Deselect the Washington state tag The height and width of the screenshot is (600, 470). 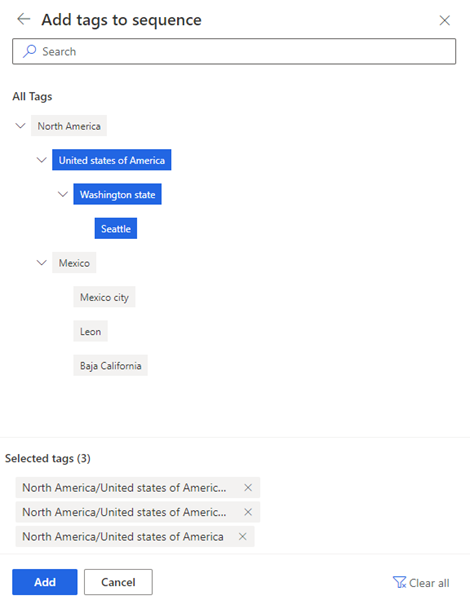118,194
